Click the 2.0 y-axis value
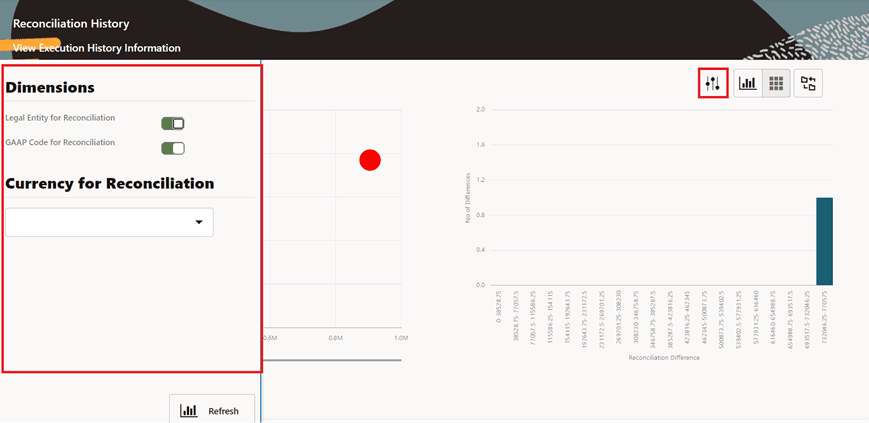Viewport: 869px width, 423px height. [480, 110]
